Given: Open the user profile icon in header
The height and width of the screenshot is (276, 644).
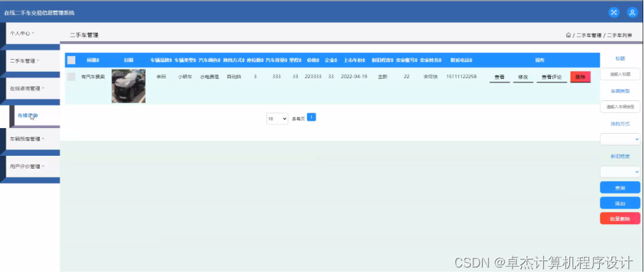Looking at the screenshot, I should pos(632,12).
